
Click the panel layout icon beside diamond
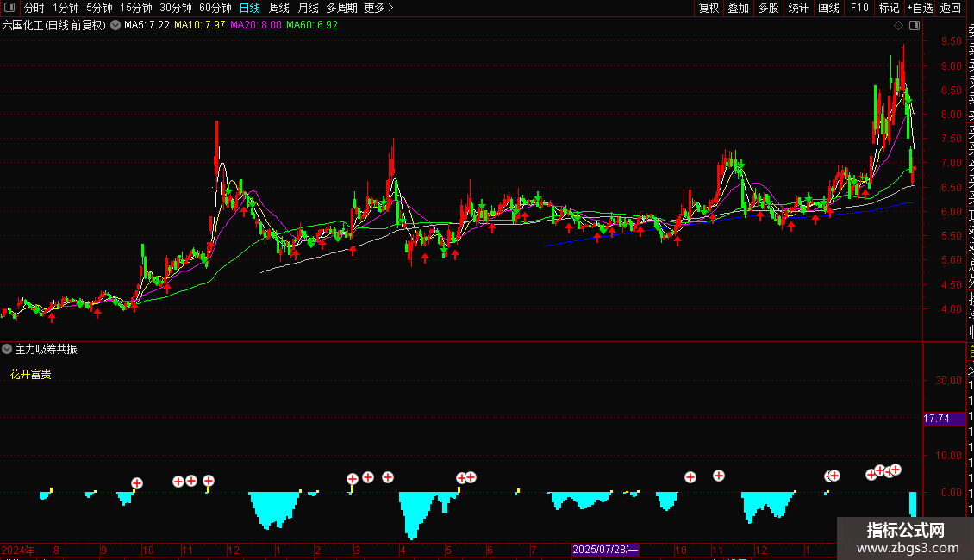click(915, 26)
